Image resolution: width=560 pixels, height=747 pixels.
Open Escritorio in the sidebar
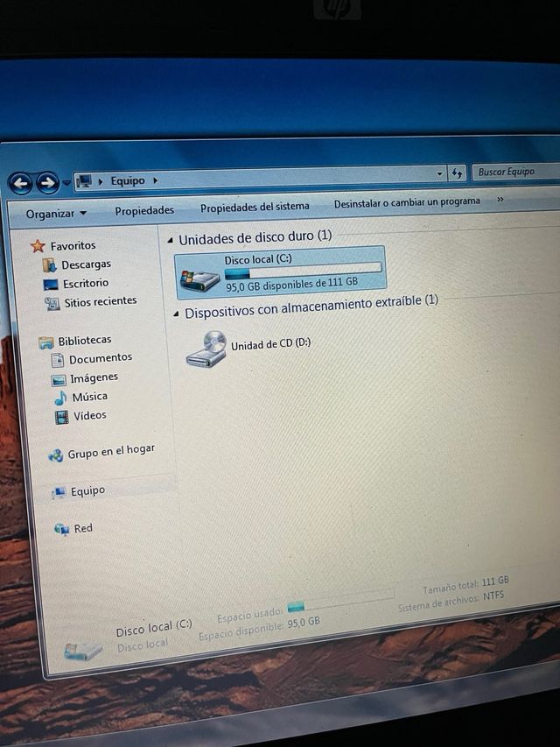click(x=85, y=284)
